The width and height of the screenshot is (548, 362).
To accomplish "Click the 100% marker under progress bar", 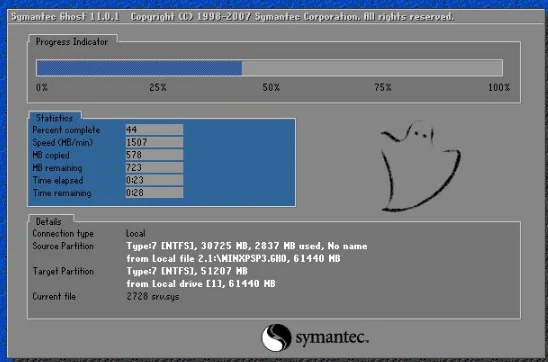I will tap(499, 87).
